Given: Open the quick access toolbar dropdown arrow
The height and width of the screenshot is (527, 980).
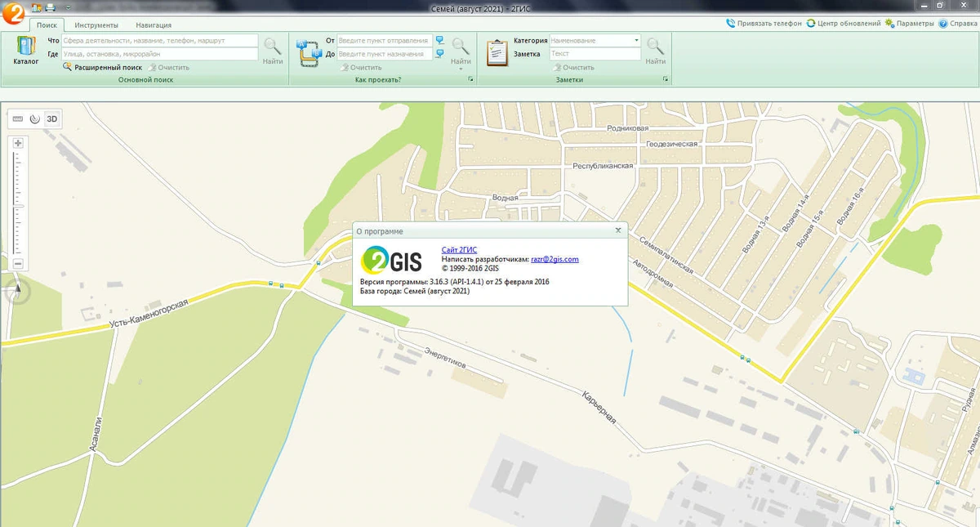Looking at the screenshot, I should point(68,8).
